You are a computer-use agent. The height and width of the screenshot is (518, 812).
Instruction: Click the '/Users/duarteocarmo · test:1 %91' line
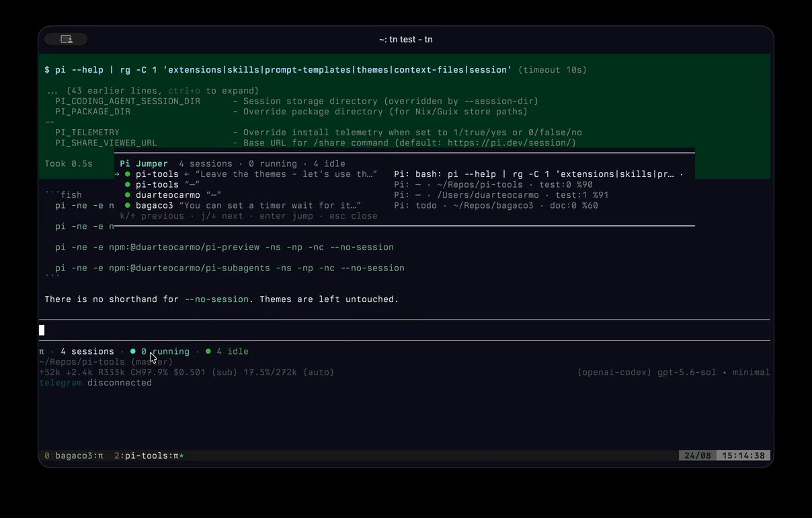501,195
